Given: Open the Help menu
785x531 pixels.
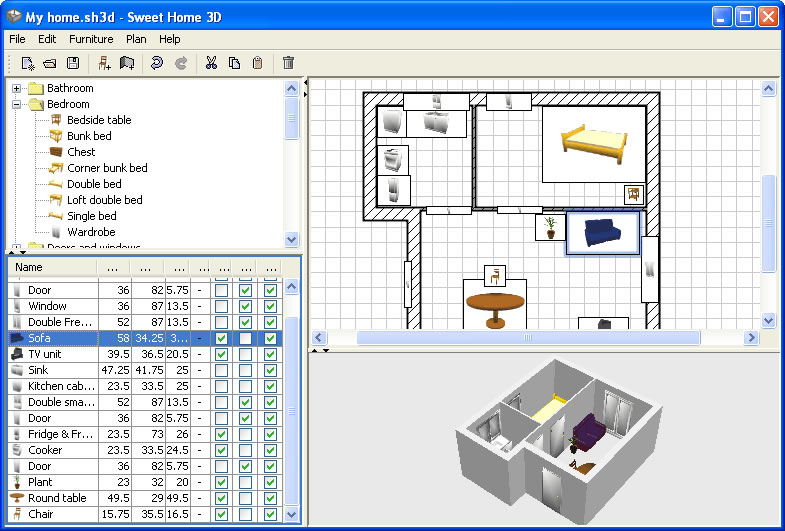Looking at the screenshot, I should coord(170,39).
